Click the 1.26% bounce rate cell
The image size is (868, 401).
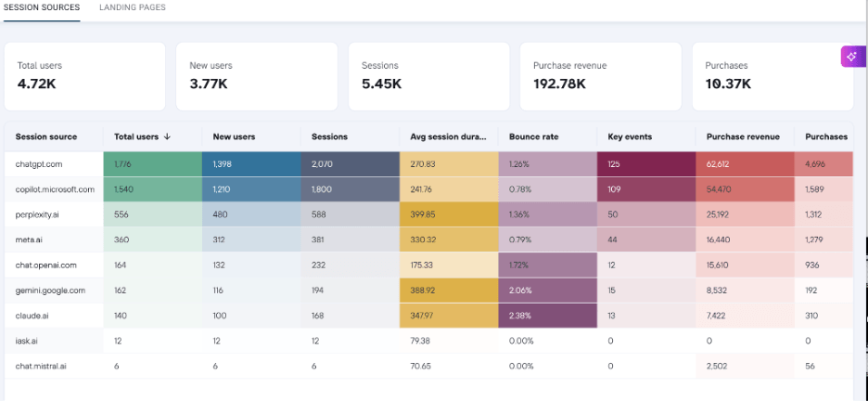547,164
